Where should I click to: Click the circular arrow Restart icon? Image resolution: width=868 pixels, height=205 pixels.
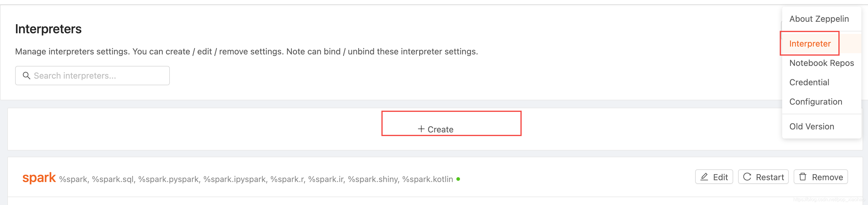point(747,177)
